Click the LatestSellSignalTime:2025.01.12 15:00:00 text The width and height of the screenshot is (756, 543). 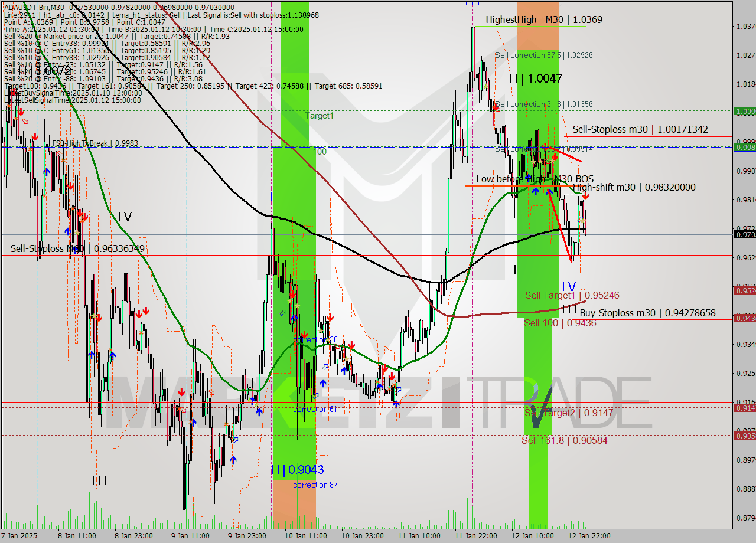[72, 100]
